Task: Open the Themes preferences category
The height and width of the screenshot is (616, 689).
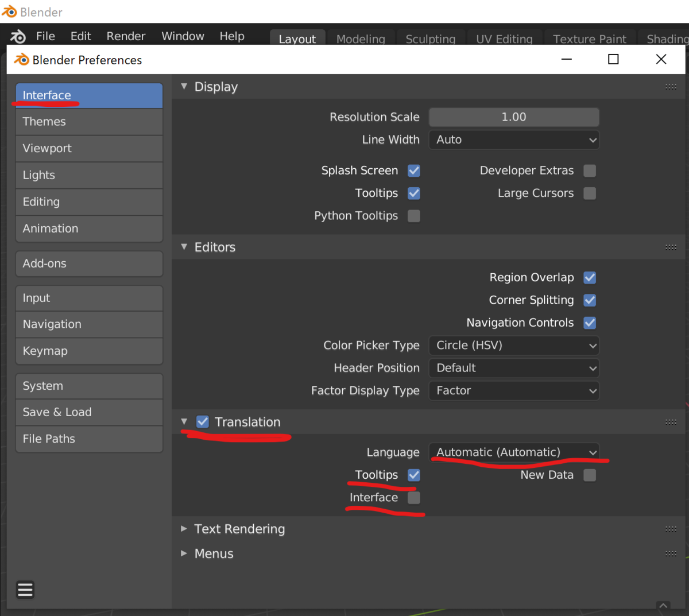Action: [89, 122]
